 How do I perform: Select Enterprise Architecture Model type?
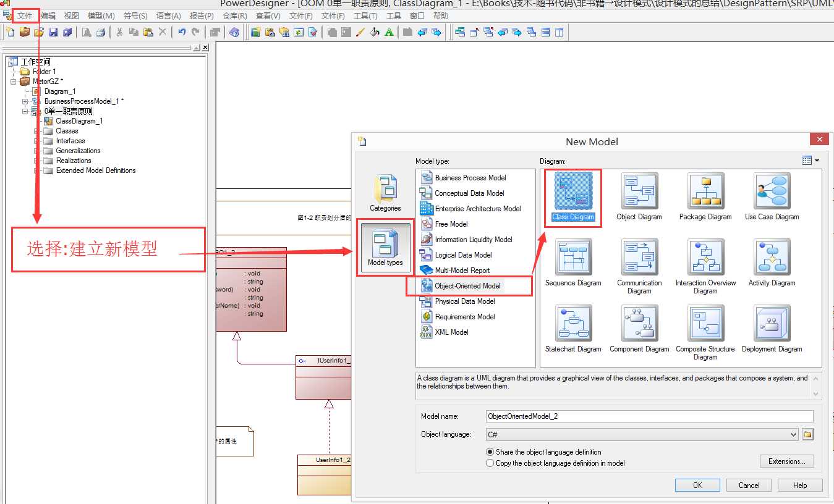click(470, 209)
